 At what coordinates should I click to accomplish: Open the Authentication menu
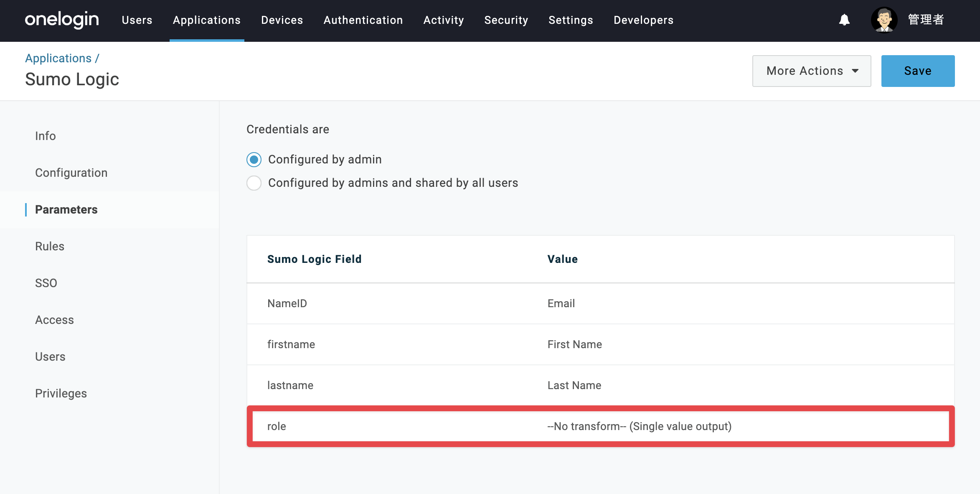point(363,20)
